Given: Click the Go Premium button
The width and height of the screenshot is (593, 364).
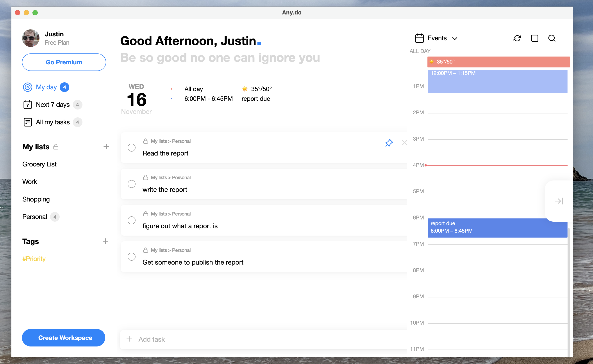Looking at the screenshot, I should 64,62.
